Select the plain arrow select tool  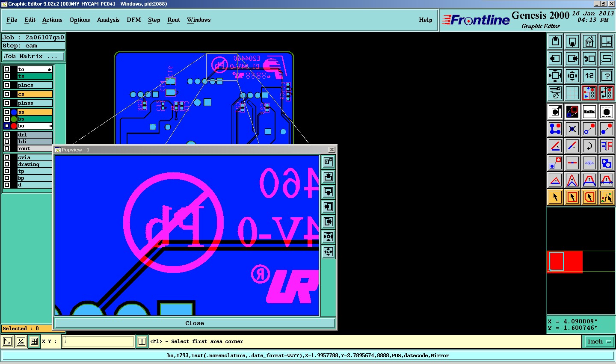coord(555,197)
